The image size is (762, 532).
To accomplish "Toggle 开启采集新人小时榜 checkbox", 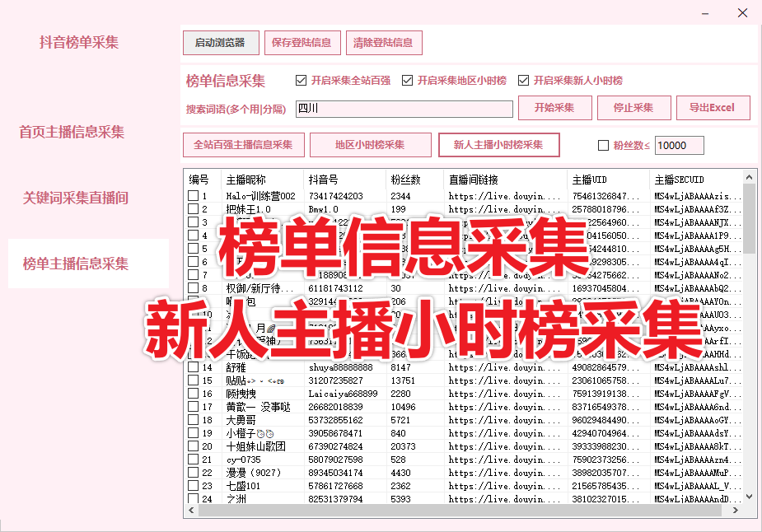I will pyautogui.click(x=523, y=81).
